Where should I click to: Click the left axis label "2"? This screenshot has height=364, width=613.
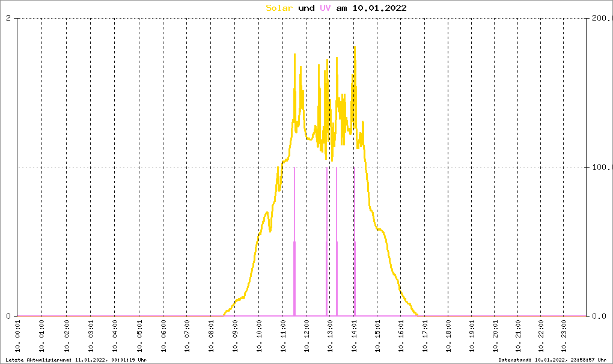tap(8, 18)
